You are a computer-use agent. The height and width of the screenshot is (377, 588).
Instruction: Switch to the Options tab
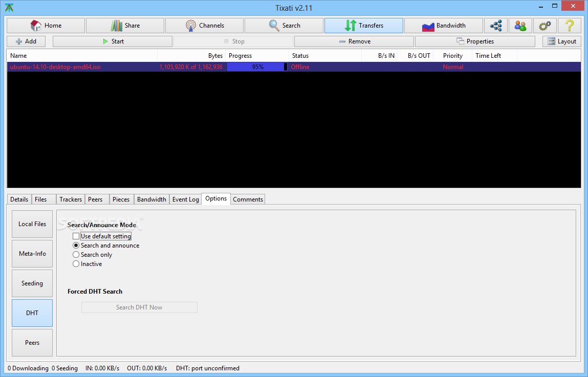point(216,198)
